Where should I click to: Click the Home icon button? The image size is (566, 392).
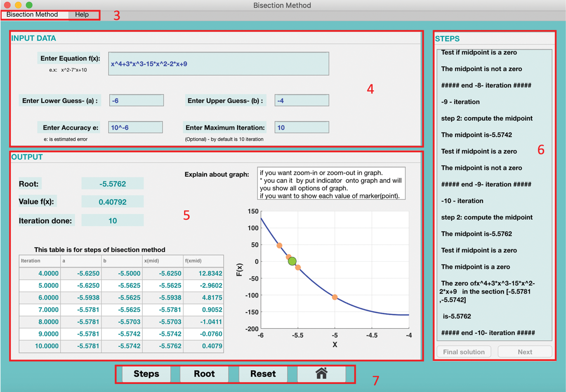click(x=321, y=374)
